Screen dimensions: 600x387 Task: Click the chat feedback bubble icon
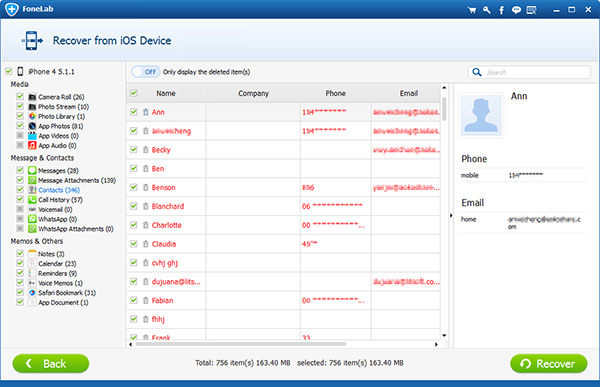click(516, 10)
